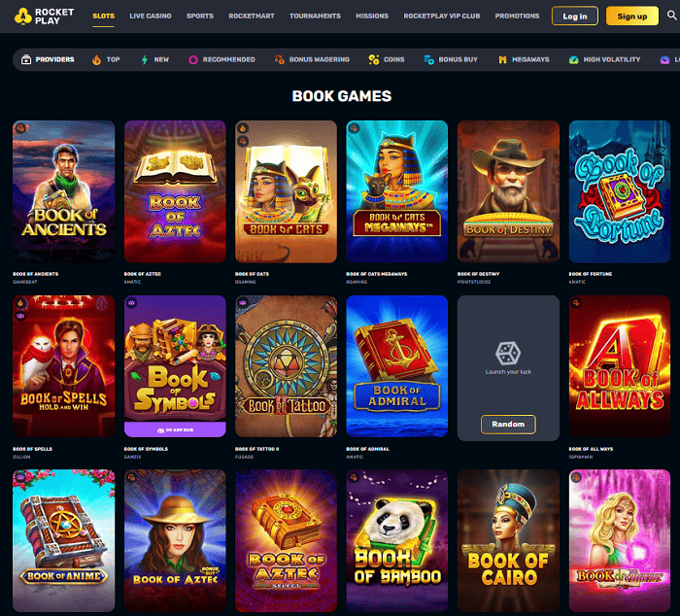The width and height of the screenshot is (680, 616).
Task: Open the Providers filter
Action: pyautogui.click(x=48, y=59)
